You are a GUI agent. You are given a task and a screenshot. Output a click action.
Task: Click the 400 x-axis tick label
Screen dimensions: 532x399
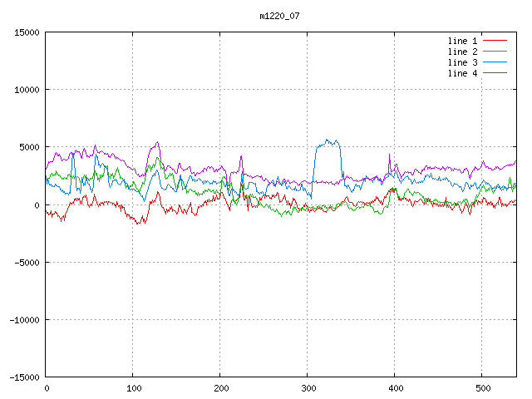click(x=395, y=388)
